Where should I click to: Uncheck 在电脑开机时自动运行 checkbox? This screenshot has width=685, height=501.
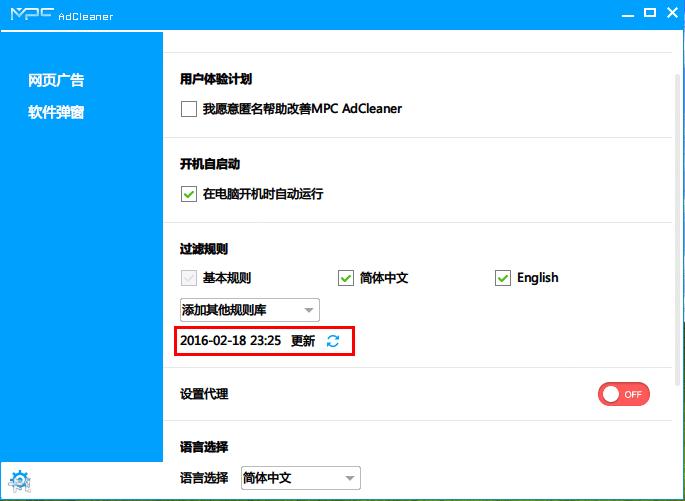click(189, 194)
